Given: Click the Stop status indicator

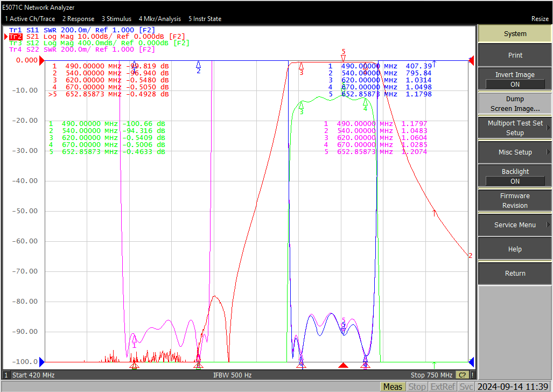Looking at the screenshot, I should [x=417, y=387].
